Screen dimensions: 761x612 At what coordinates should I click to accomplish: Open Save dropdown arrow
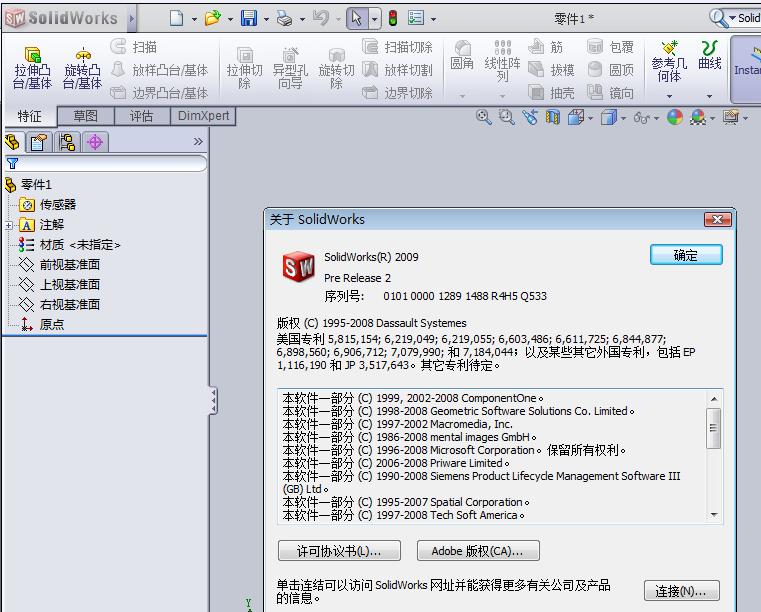266,19
